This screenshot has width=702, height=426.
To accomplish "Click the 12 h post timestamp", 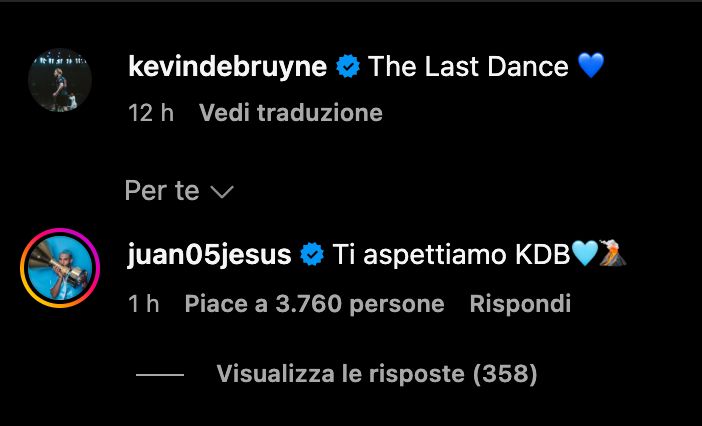I will click(x=151, y=113).
